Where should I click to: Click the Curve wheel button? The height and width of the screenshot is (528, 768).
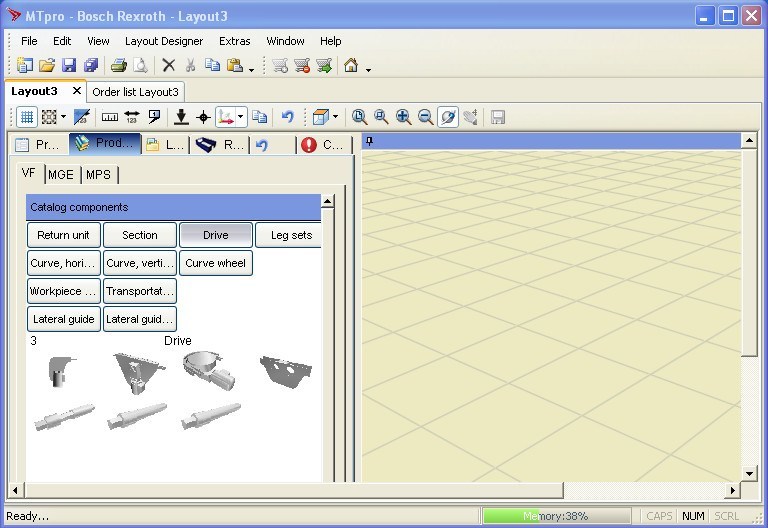pos(216,263)
